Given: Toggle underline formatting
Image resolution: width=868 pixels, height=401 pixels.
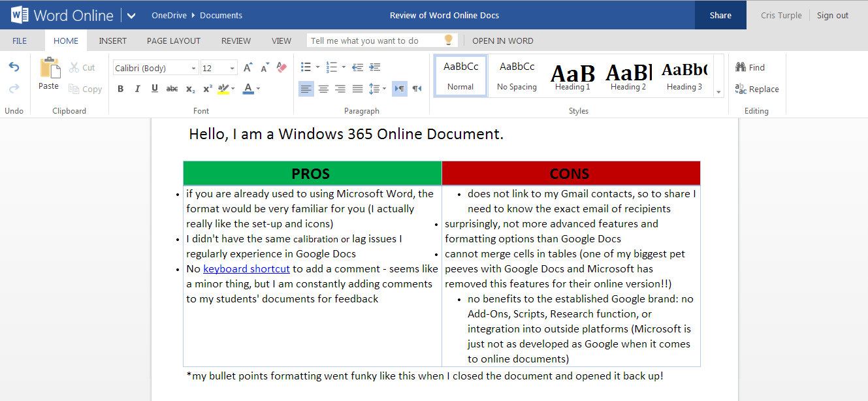Looking at the screenshot, I should point(155,89).
